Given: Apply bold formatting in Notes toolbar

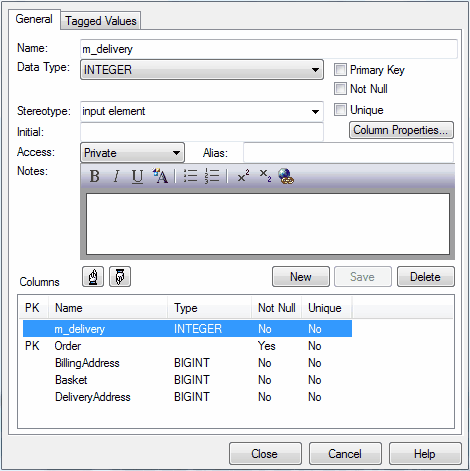Looking at the screenshot, I should coord(95,176).
